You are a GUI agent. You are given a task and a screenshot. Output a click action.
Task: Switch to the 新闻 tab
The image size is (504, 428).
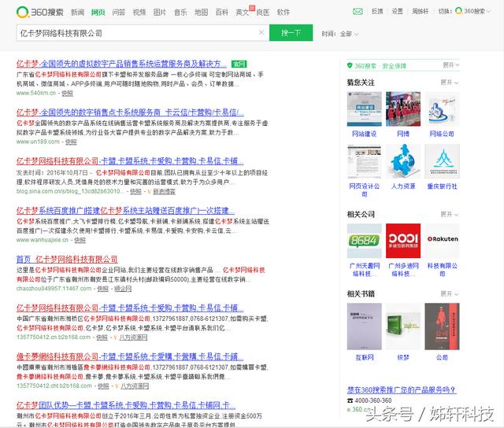[x=77, y=13]
